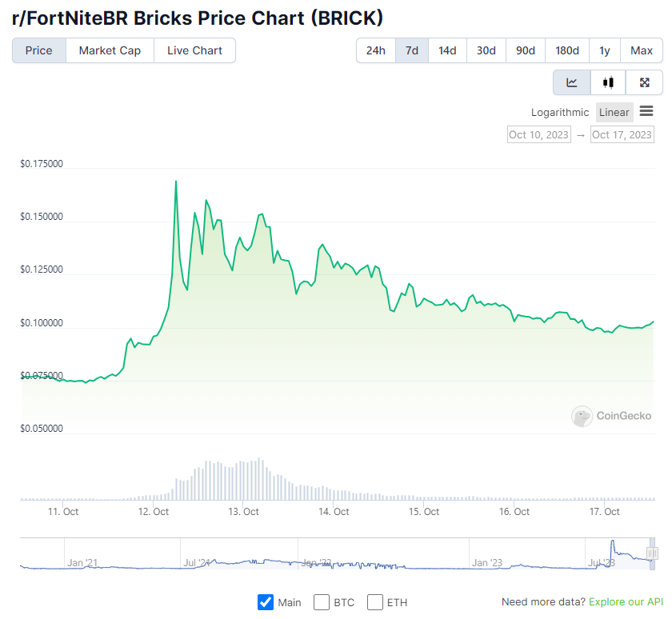Select the line chart view icon
Image resolution: width=672 pixels, height=619 pixels.
(571, 82)
